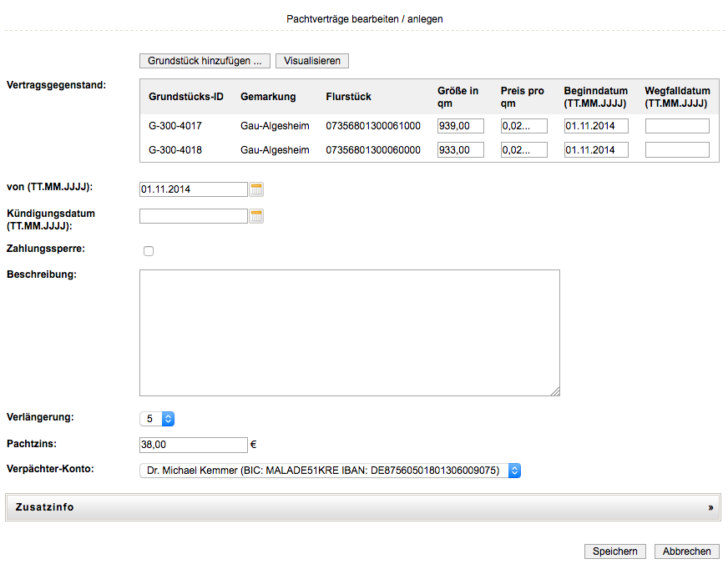Focus the von date input field
This screenshot has width=728, height=569.
pos(194,189)
